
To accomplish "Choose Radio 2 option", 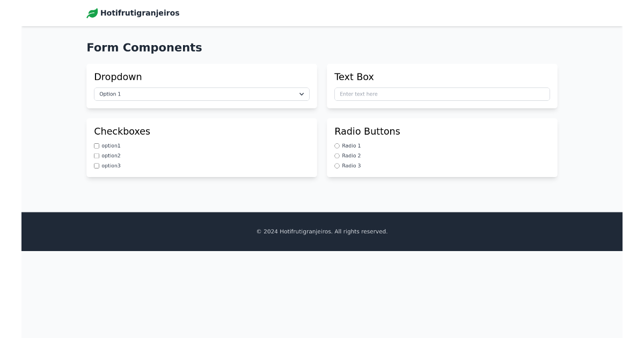I will click(x=337, y=156).
